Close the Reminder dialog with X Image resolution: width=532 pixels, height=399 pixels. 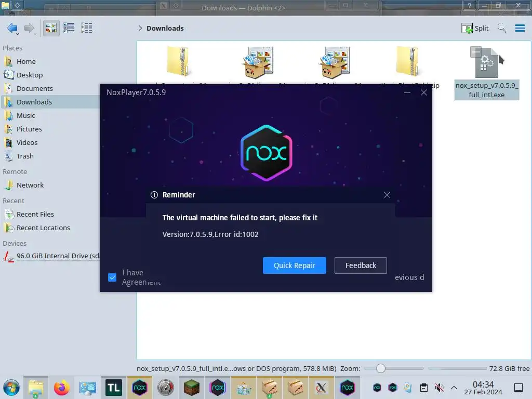[x=387, y=195]
